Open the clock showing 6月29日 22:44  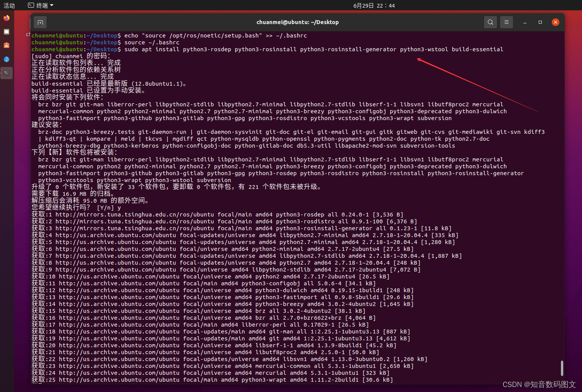[374, 5]
